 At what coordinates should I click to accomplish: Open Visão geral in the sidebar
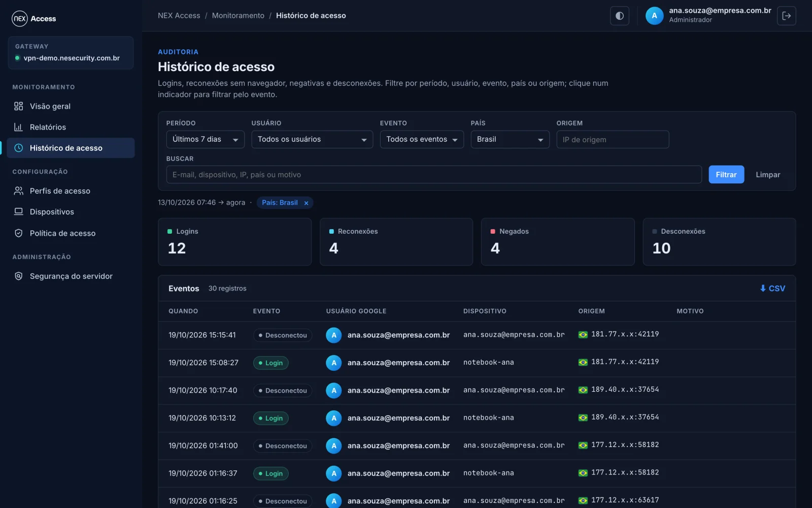click(x=71, y=106)
